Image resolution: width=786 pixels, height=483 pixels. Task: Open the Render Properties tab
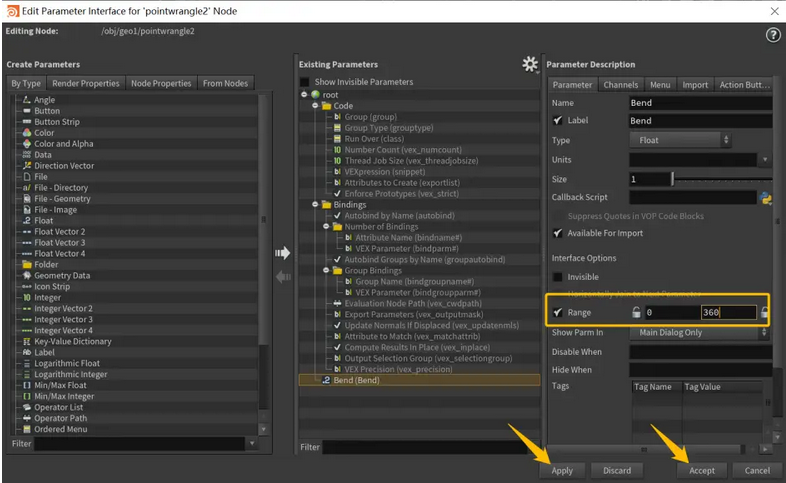point(86,83)
